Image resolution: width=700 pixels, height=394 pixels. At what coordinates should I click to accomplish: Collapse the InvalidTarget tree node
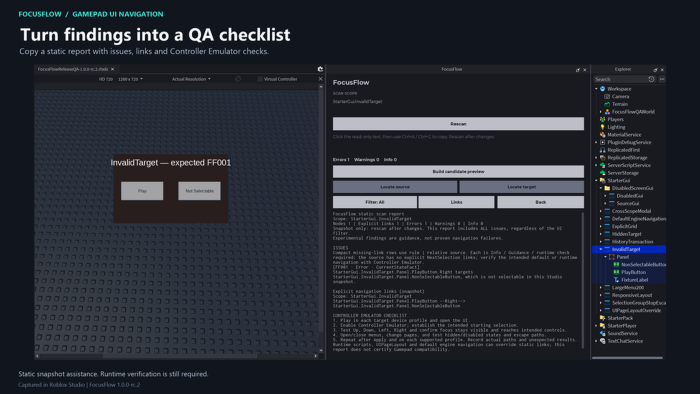601,249
